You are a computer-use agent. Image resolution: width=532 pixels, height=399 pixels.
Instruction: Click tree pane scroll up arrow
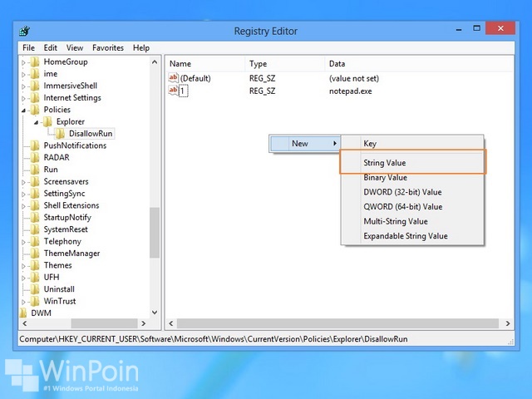coord(155,62)
